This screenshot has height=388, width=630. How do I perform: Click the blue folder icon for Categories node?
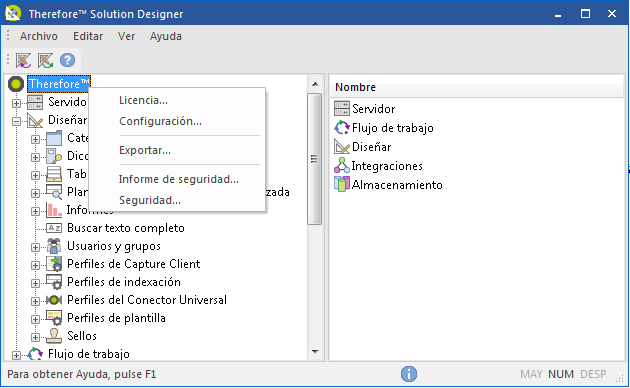tap(54, 138)
